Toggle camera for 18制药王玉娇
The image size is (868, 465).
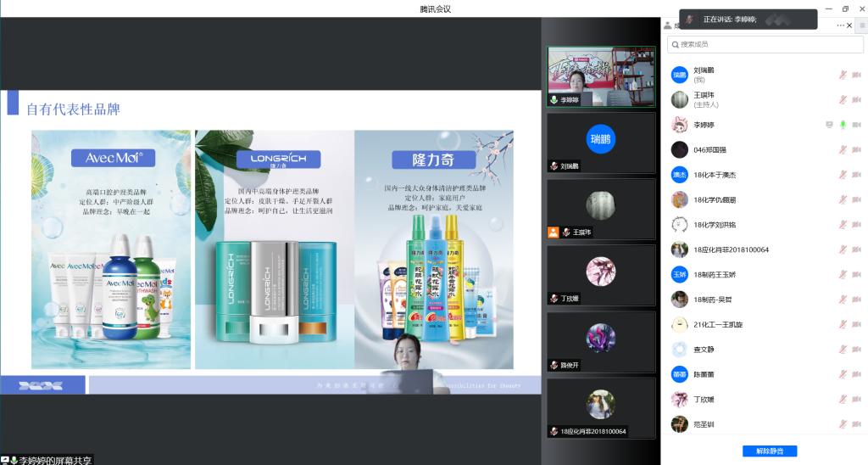click(x=856, y=275)
